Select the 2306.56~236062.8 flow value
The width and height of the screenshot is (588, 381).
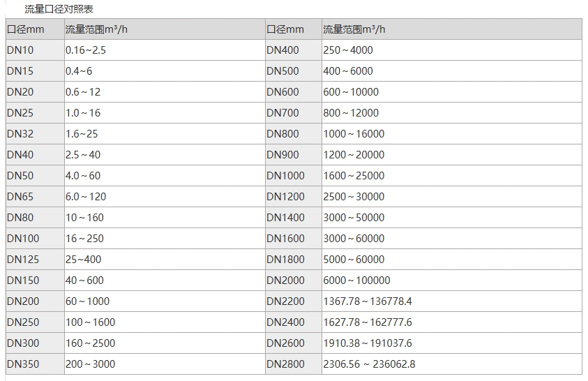point(369,364)
